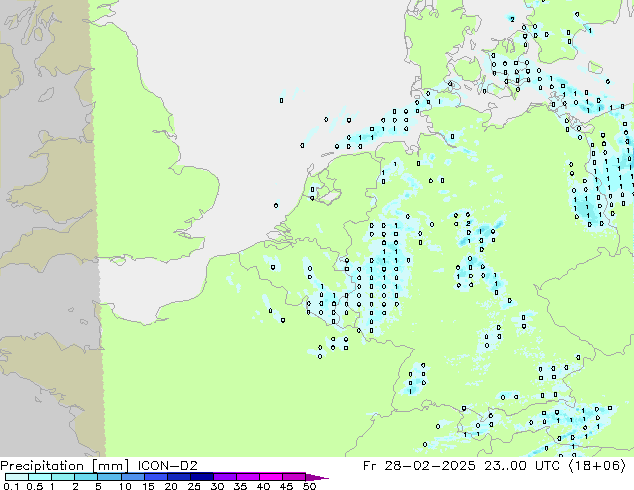Click the legend value label '40'
This screenshot has height=490, width=634.
(263, 486)
